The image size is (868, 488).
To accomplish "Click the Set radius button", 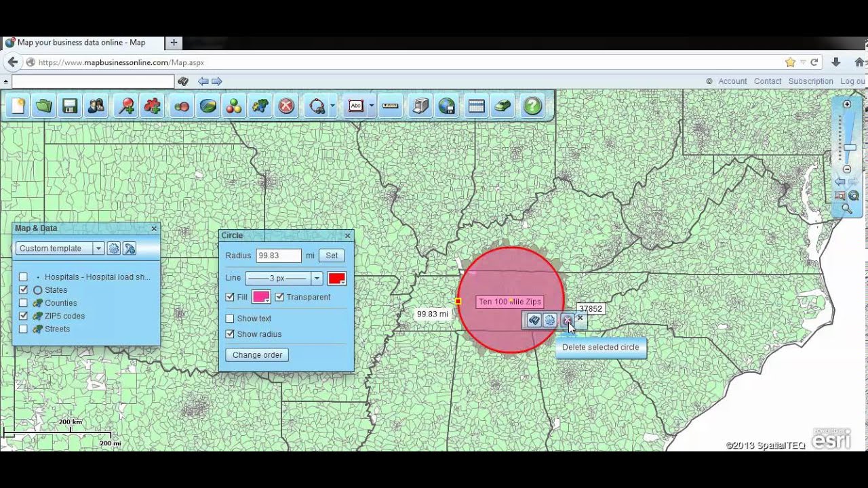I will pos(332,256).
